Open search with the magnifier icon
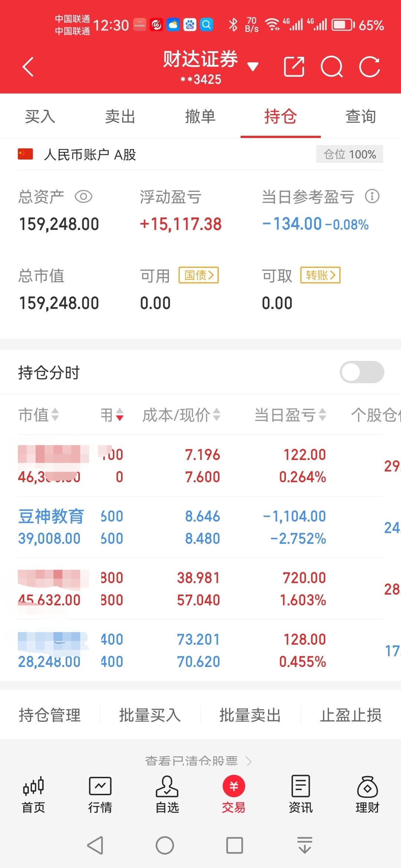The image size is (401, 868). (x=332, y=67)
